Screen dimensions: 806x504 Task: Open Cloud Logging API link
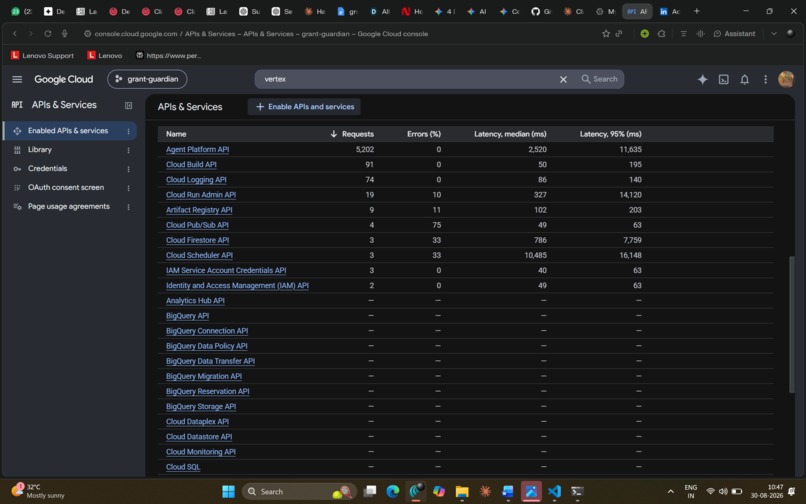[x=196, y=180]
